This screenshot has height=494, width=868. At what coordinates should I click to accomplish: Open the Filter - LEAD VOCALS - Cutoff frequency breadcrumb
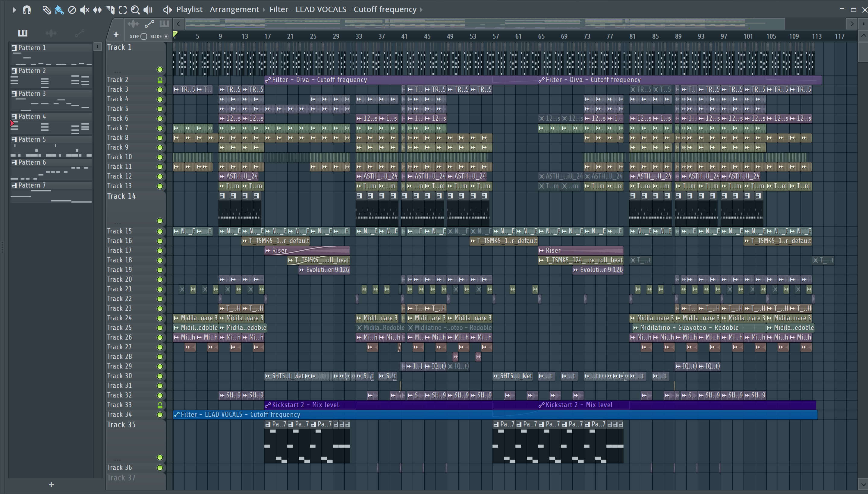[343, 10]
